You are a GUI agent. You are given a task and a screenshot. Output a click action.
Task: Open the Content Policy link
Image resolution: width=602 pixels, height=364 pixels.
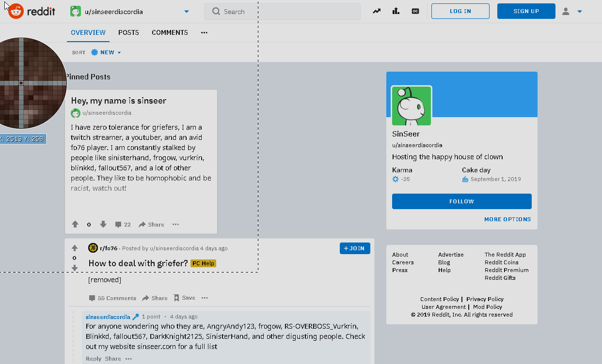(440, 299)
